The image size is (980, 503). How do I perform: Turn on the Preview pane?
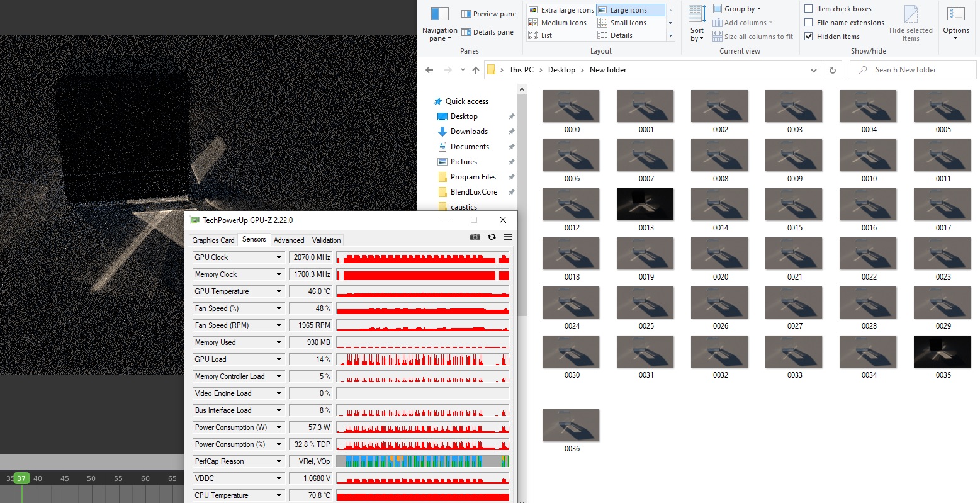488,14
